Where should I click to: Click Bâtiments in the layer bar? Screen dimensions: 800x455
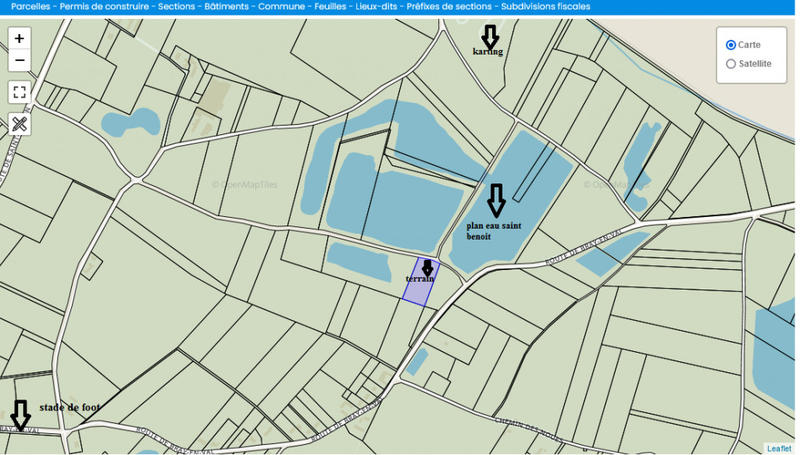(227, 6)
